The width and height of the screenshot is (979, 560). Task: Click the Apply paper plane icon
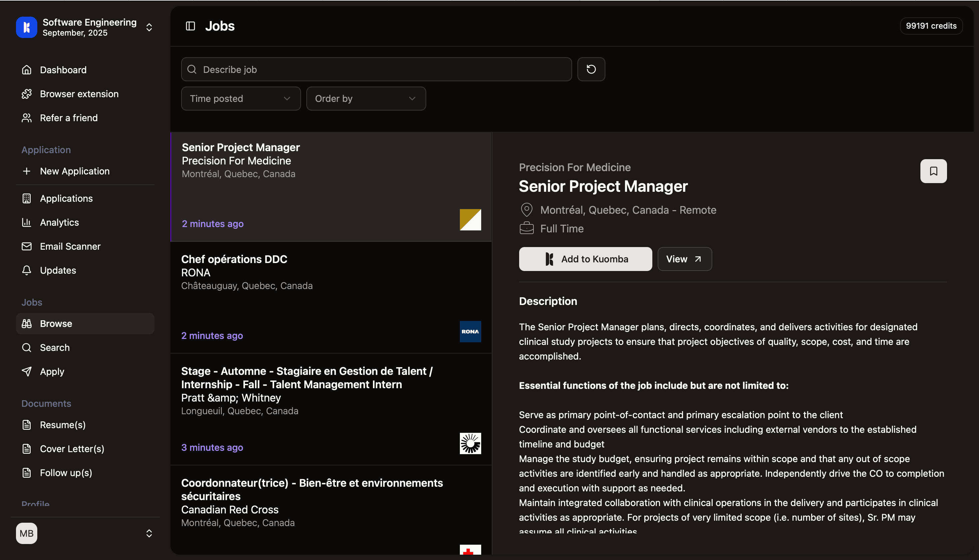point(27,372)
